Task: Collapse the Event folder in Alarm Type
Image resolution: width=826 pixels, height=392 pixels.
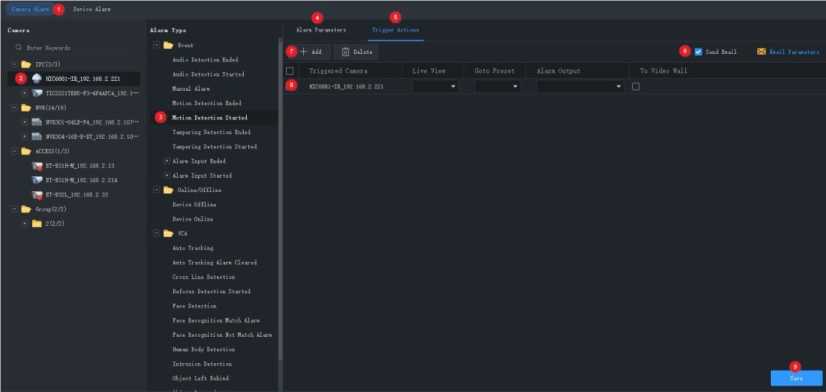Action: tap(156, 45)
